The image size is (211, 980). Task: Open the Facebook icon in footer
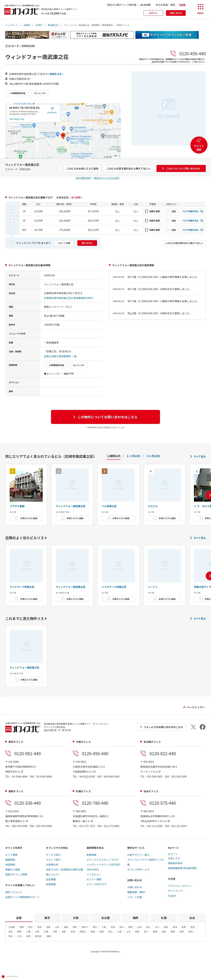203,727
